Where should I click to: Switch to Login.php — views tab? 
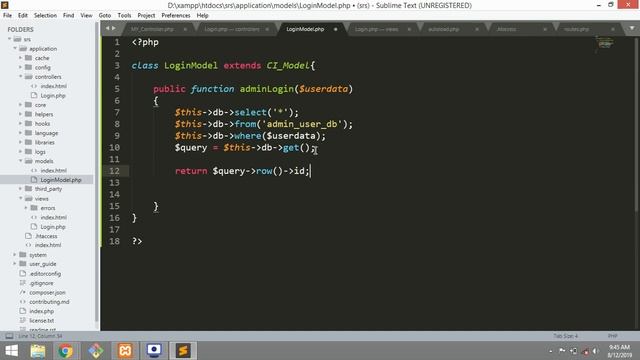point(376,29)
